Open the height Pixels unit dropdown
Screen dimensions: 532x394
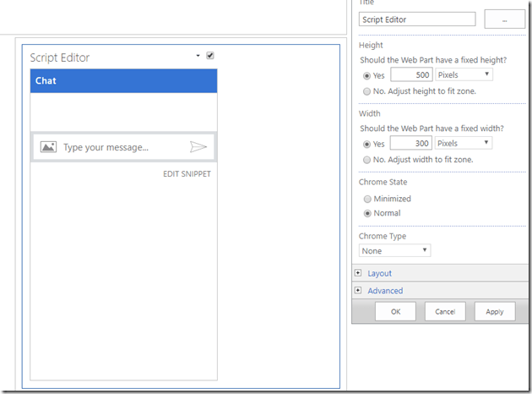(464, 74)
